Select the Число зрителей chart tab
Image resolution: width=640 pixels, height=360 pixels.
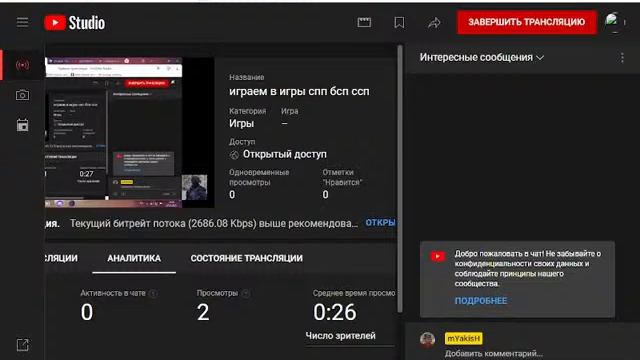[x=340, y=336]
